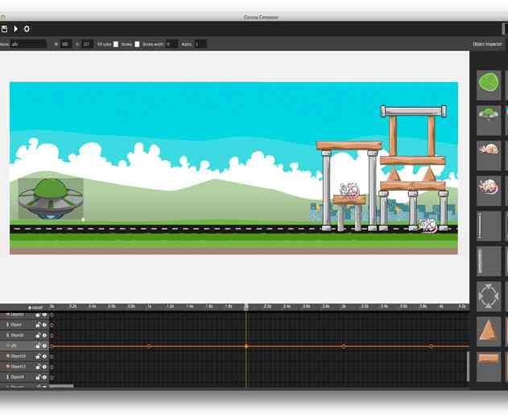This screenshot has height=420, width=508.
Task: Select the Object9 layer row
Action: (24, 377)
